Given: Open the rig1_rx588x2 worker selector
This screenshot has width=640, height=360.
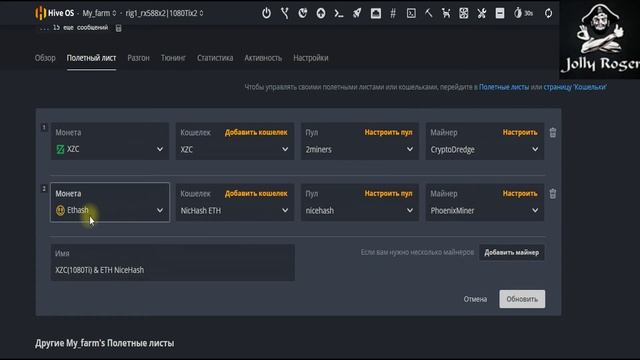Looking at the screenshot, I should (x=164, y=13).
